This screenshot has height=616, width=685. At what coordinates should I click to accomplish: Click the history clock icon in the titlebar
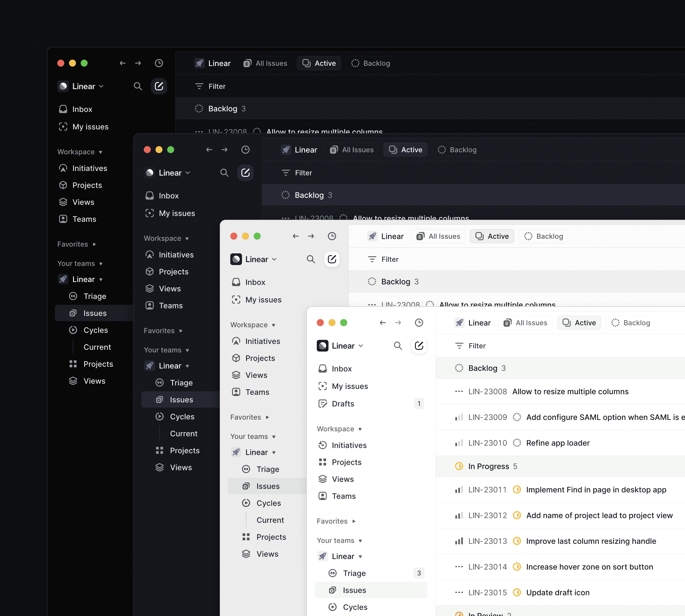pyautogui.click(x=419, y=323)
